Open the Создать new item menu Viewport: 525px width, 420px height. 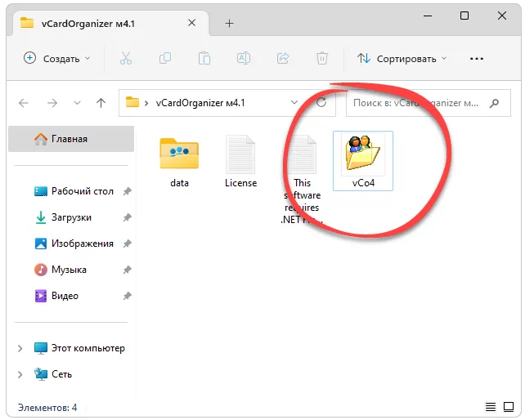click(x=57, y=59)
